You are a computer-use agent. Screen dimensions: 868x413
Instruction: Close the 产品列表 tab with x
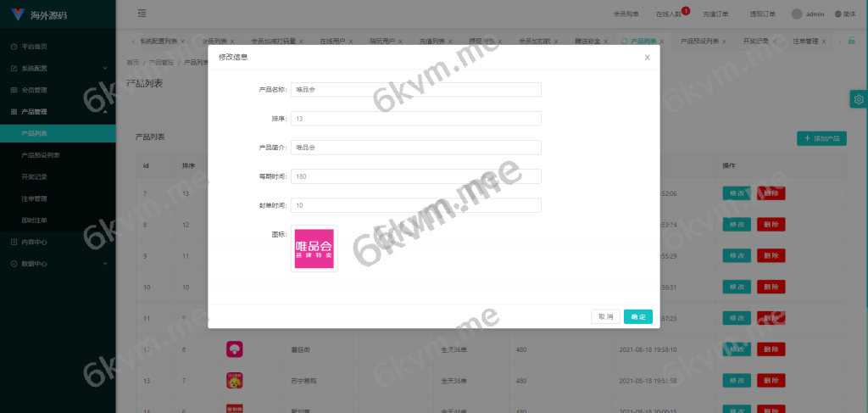coord(663,42)
